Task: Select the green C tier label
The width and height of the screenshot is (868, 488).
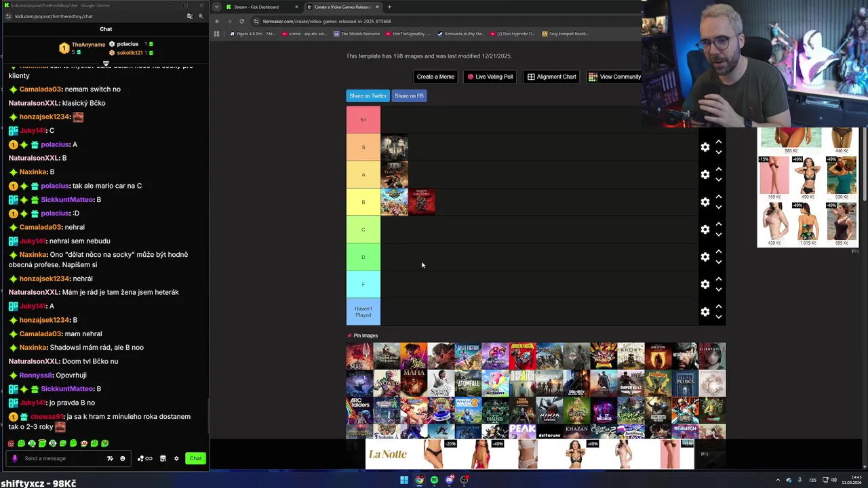Action: (x=363, y=230)
